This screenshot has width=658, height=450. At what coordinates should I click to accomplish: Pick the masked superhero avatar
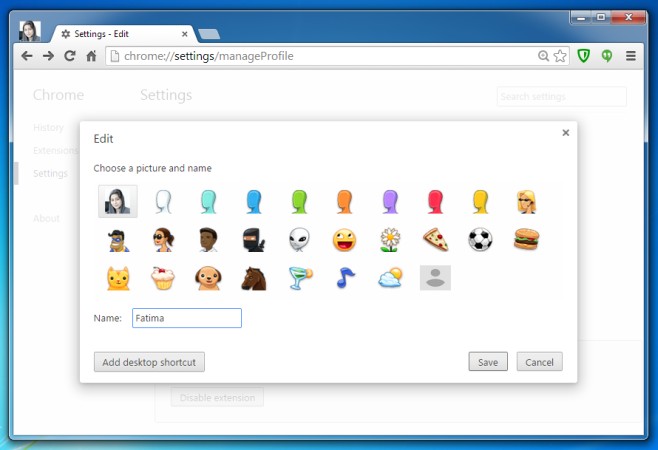[118, 240]
